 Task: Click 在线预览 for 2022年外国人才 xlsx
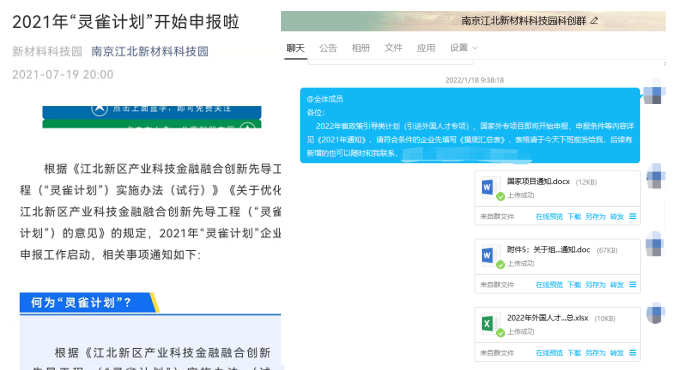pyautogui.click(x=549, y=353)
